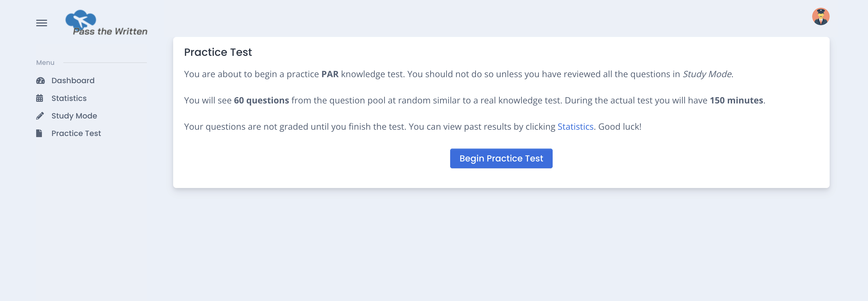The height and width of the screenshot is (301, 868).
Task: Click the Practice Test card heading
Action: [x=218, y=52]
